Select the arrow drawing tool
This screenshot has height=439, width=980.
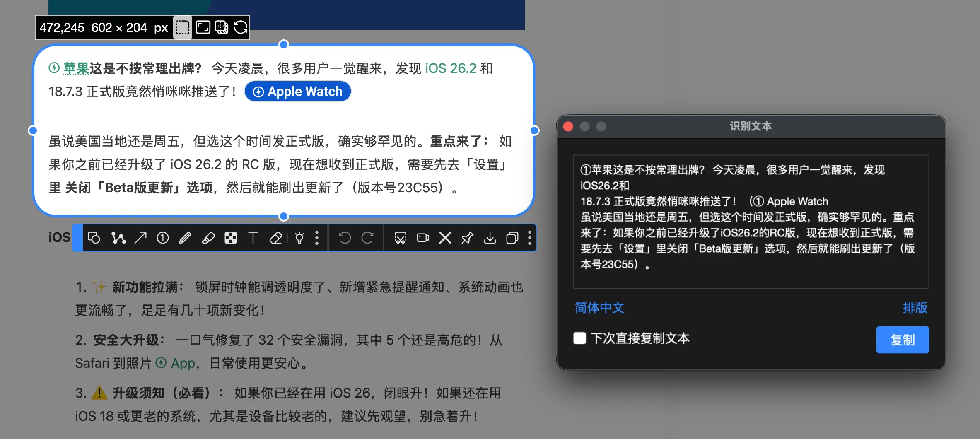[x=140, y=238]
